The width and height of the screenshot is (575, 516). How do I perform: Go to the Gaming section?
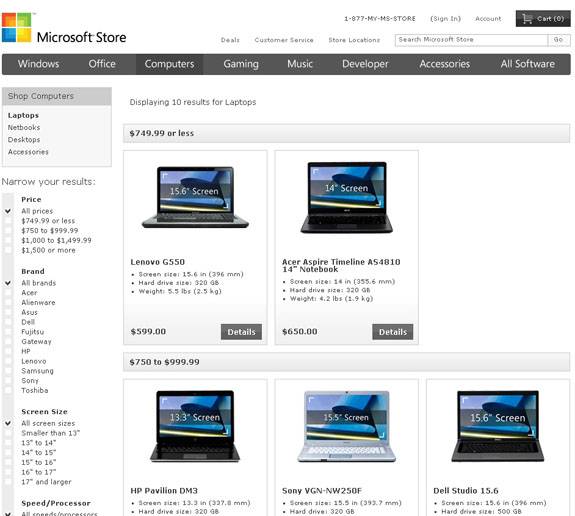click(241, 64)
